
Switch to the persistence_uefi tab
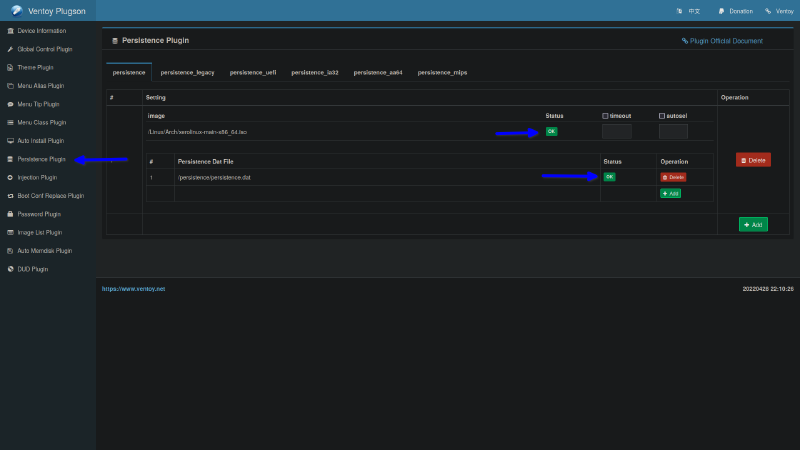253,72
